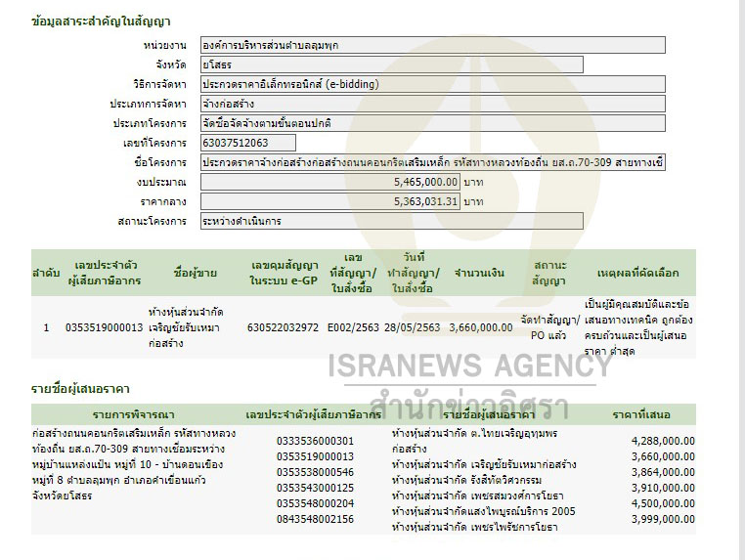Viewport: 745px width, 560px height.
Task: Click the วิธีการจัดหา e-bidding field
Action: coord(432,84)
